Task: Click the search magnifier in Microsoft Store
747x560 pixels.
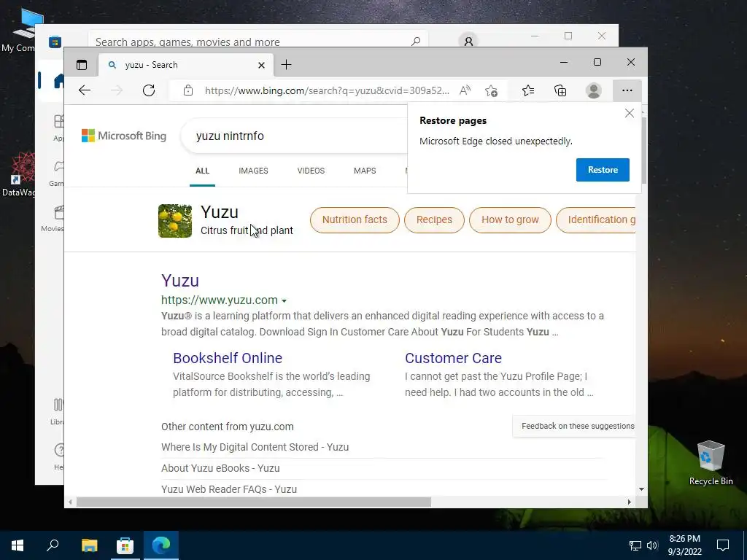Action: coord(416,42)
